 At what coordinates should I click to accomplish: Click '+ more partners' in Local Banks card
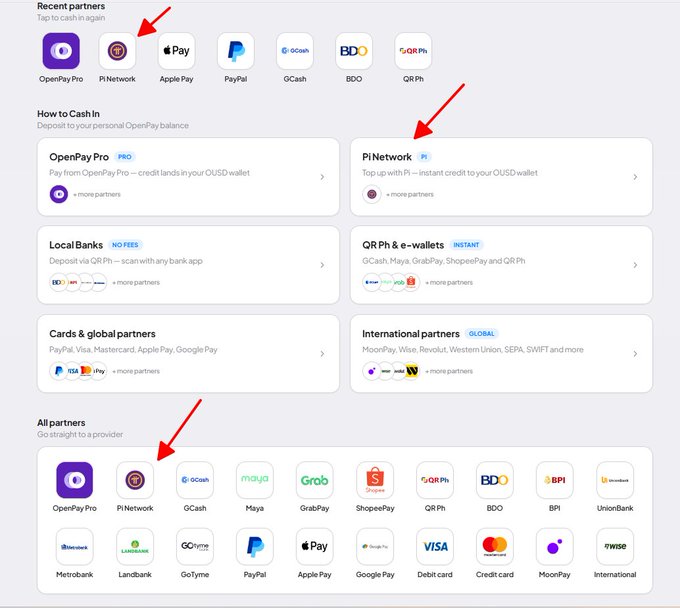136,282
